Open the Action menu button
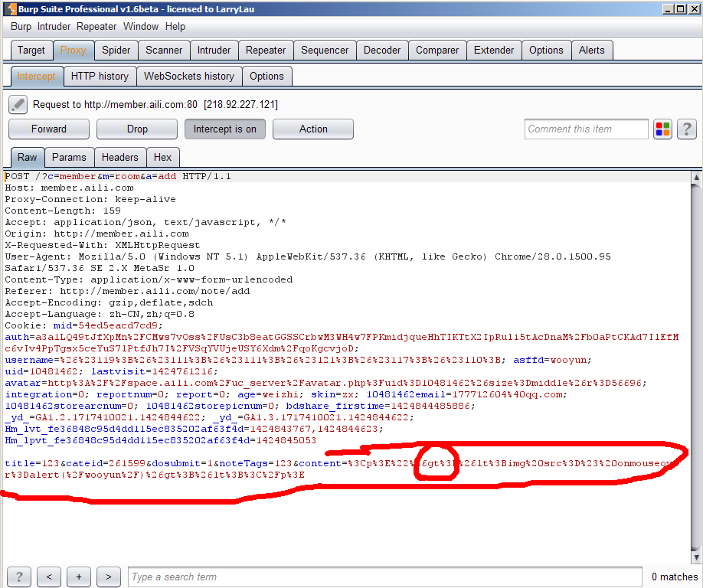703x588 pixels. (313, 129)
